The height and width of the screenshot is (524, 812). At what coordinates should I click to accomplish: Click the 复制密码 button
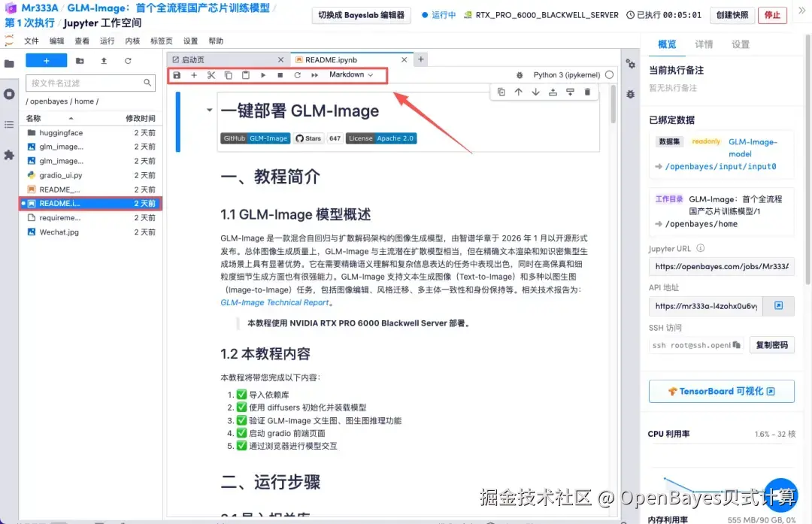click(x=771, y=345)
